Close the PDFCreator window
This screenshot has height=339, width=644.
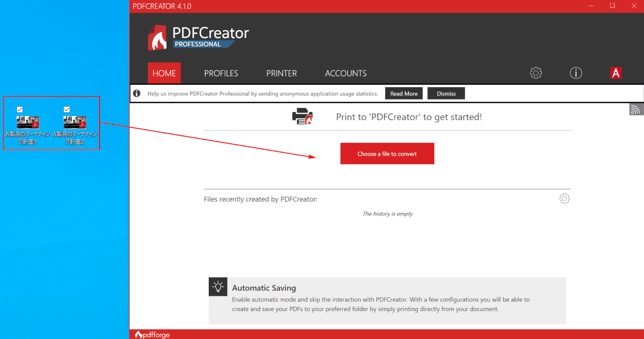[x=634, y=6]
